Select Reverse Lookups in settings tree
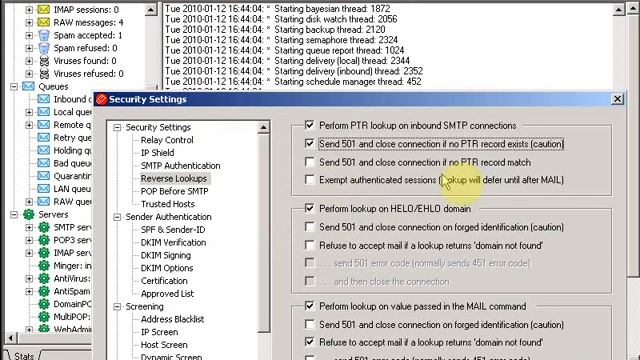640x360 pixels. pyautogui.click(x=174, y=178)
